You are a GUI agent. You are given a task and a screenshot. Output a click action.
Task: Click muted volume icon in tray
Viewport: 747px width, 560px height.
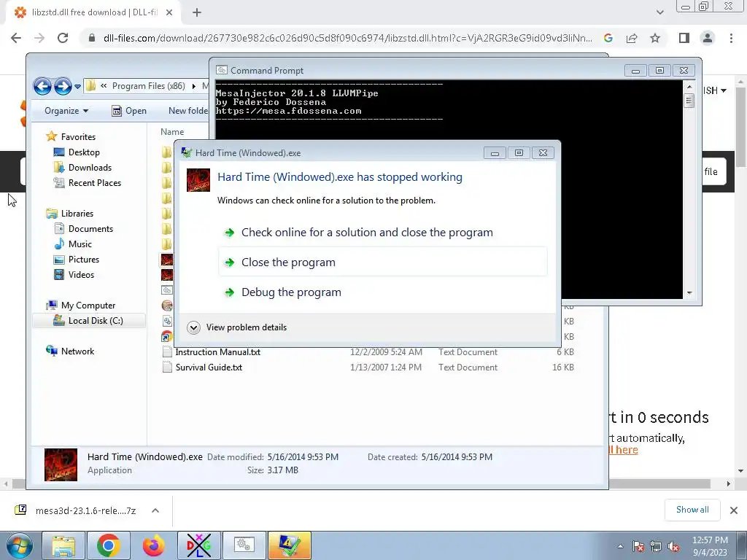click(x=673, y=547)
